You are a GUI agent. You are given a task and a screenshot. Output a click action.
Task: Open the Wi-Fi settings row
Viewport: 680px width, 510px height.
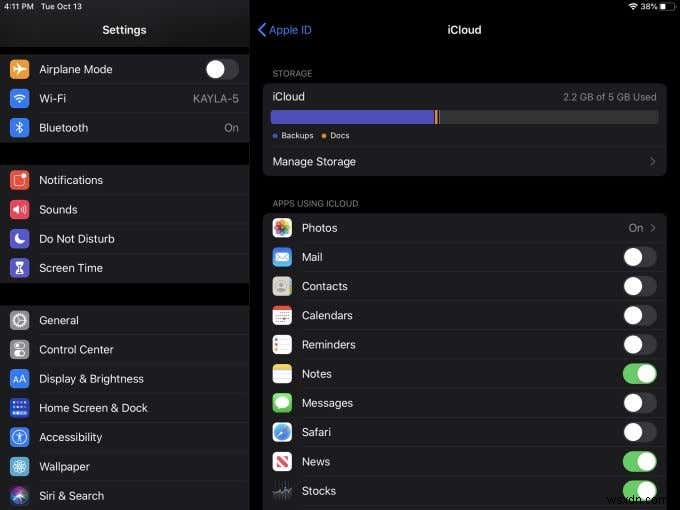coord(124,98)
